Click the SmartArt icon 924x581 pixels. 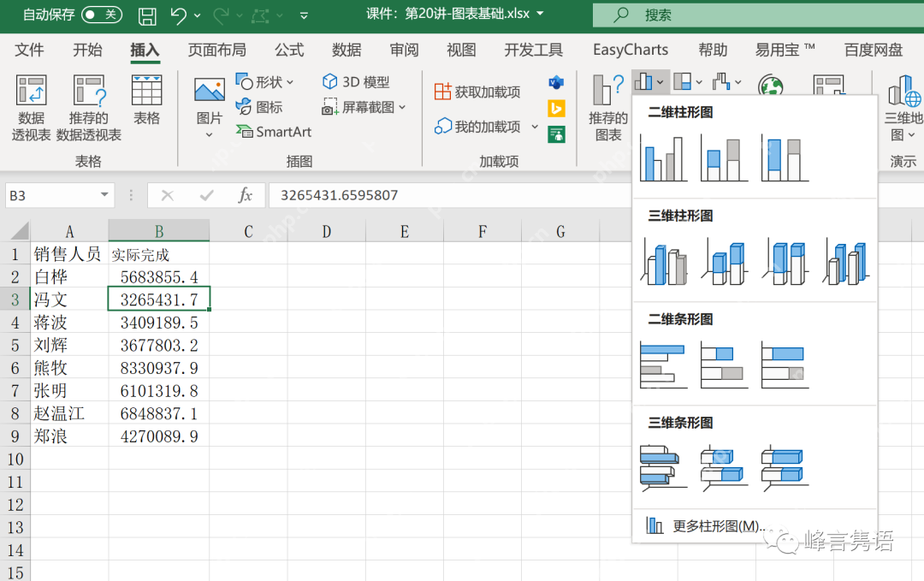click(274, 132)
